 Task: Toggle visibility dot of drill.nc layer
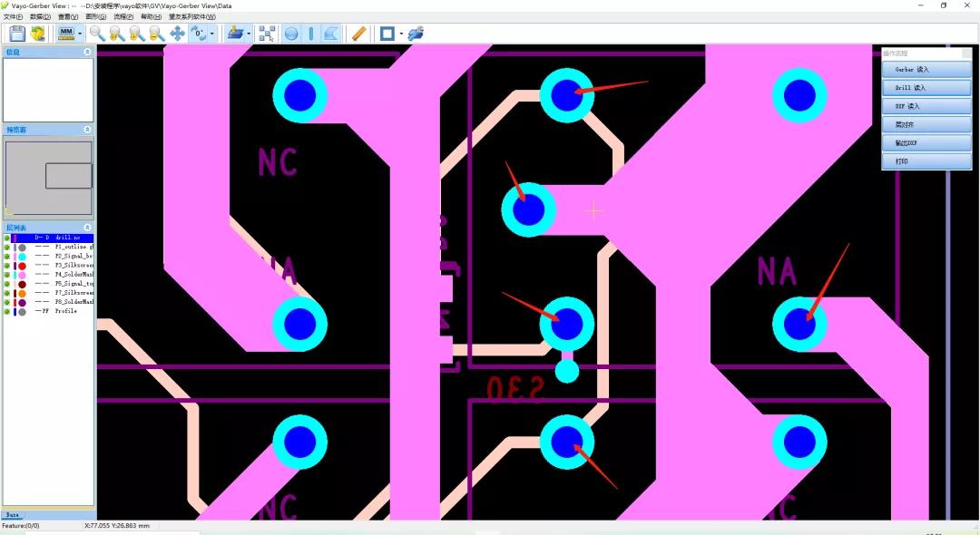point(7,238)
